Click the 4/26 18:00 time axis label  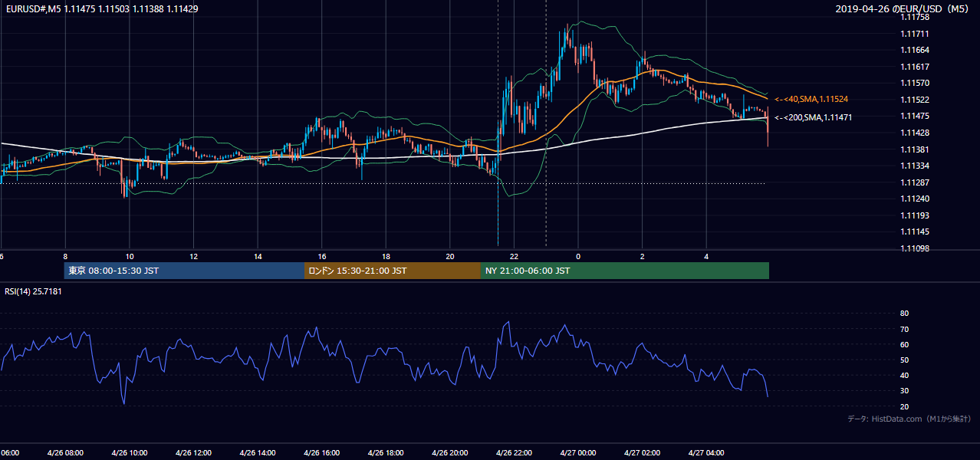tap(386, 453)
